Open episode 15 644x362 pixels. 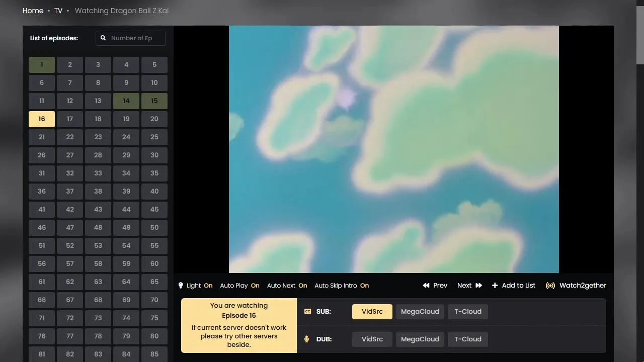click(154, 101)
